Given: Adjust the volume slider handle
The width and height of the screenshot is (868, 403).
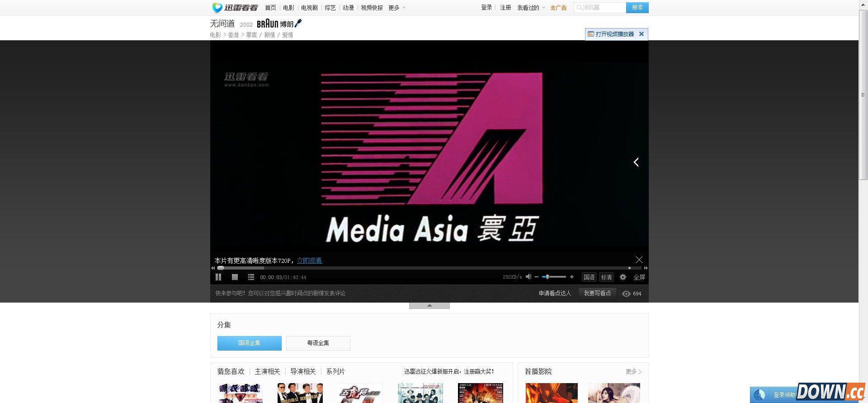Looking at the screenshot, I should pyautogui.click(x=547, y=277).
